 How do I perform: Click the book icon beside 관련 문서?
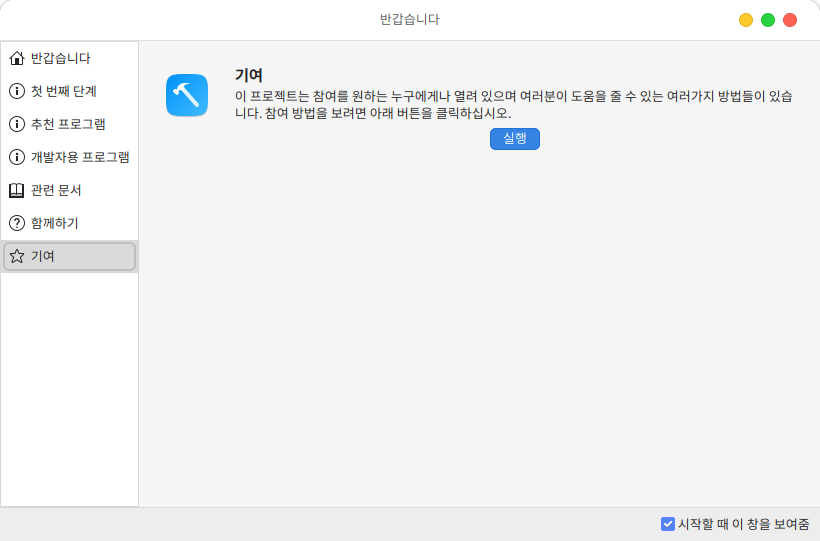coord(16,190)
